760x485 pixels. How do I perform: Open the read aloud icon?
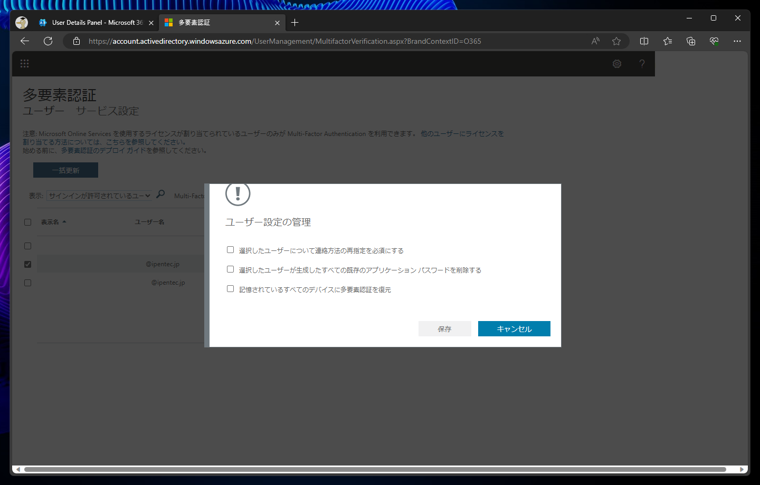595,41
